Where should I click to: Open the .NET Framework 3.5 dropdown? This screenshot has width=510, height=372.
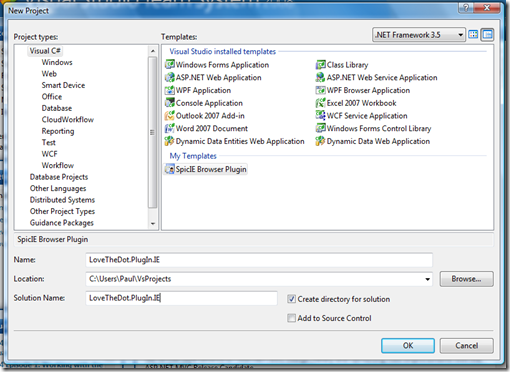pos(419,35)
